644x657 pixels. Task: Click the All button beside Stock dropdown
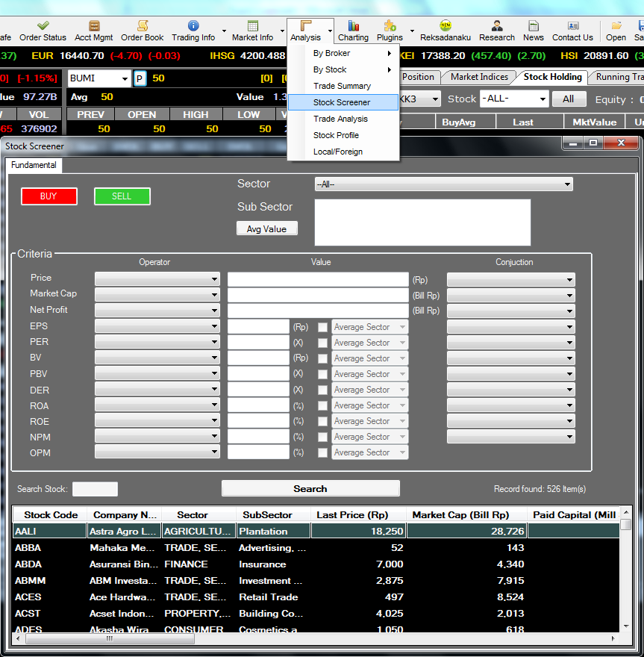click(x=568, y=99)
